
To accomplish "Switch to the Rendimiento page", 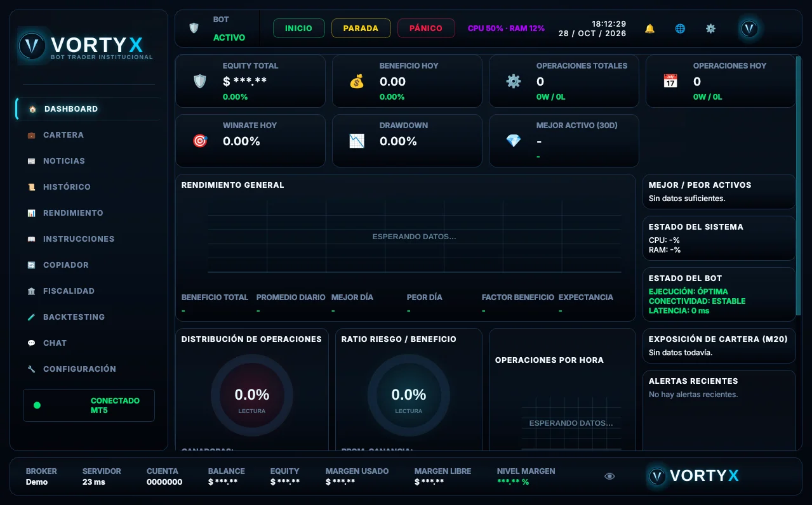I will (88, 213).
